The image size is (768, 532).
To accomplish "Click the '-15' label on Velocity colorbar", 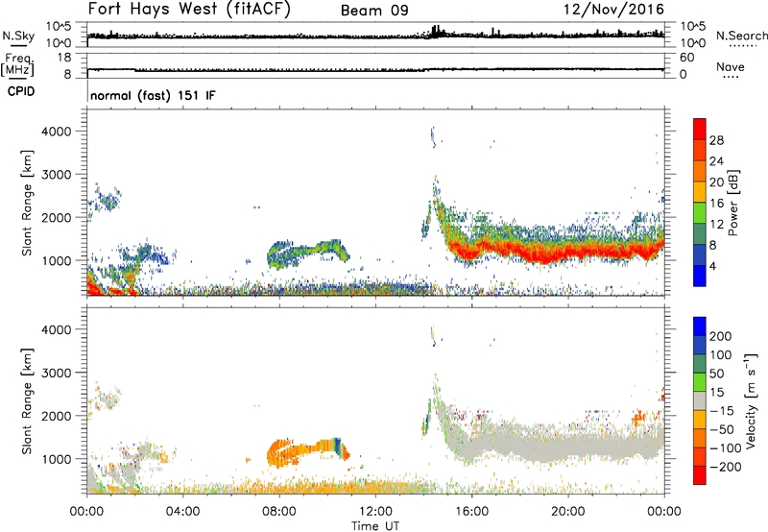I will [722, 410].
